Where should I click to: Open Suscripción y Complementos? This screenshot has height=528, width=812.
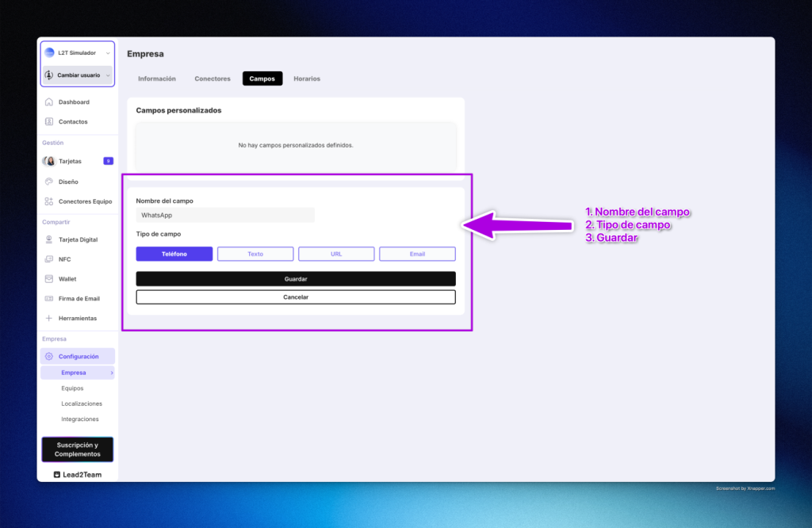(78, 450)
